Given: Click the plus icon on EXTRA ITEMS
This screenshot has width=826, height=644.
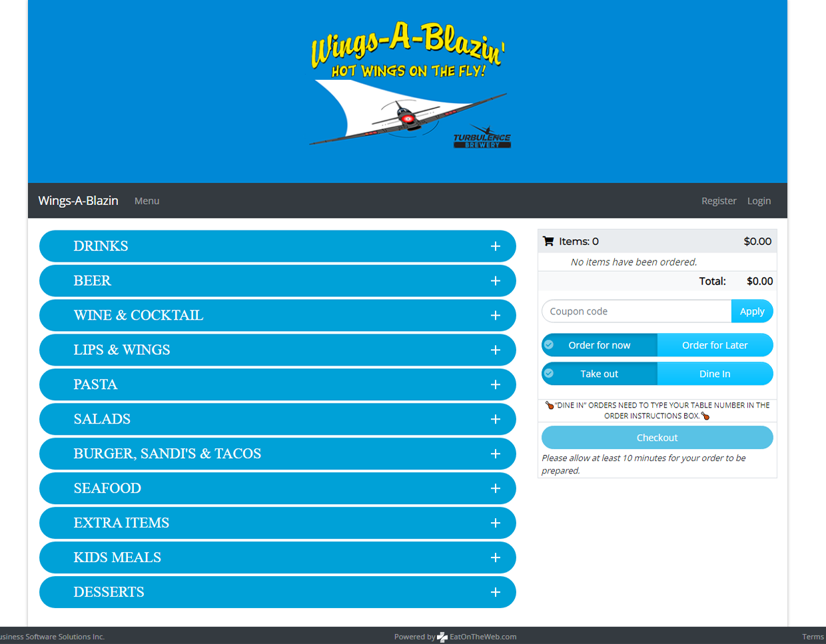Looking at the screenshot, I should tap(496, 523).
